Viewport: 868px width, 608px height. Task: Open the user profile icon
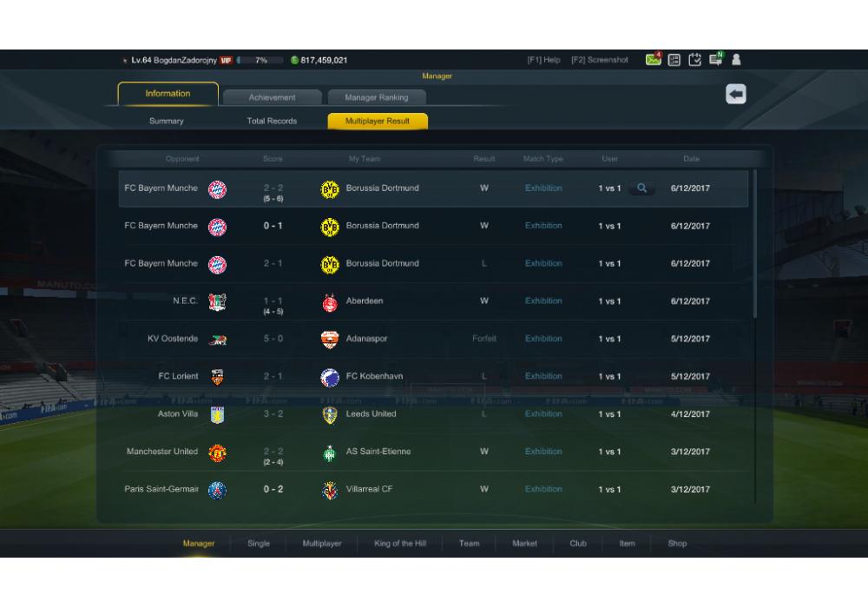[736, 60]
